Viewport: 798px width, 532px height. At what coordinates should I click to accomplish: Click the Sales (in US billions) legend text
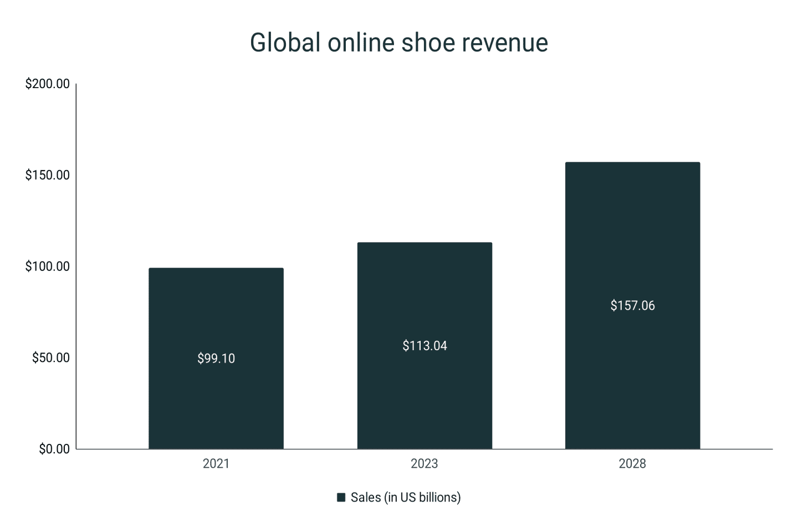coord(405,497)
